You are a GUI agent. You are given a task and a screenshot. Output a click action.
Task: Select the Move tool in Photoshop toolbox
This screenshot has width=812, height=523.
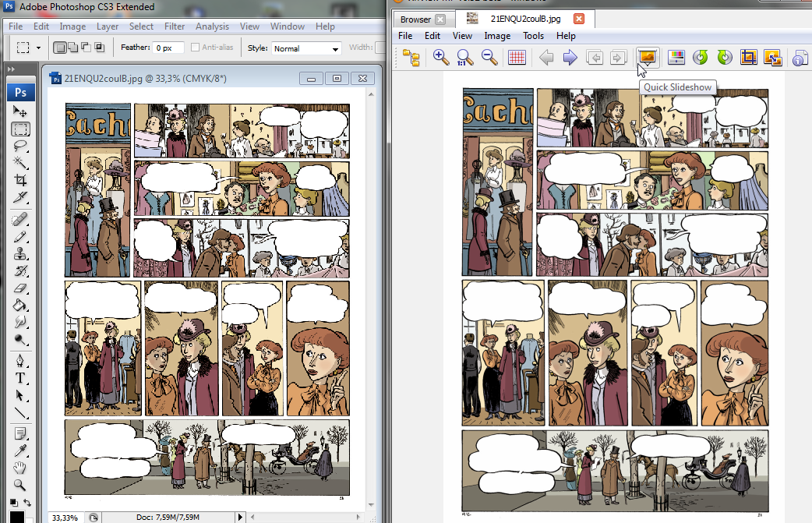20,111
